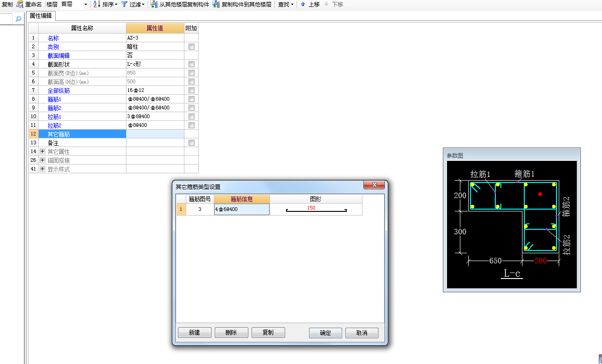602x364 pixels.
Task: Click the 拉筋2 property name
Action: (x=54, y=125)
